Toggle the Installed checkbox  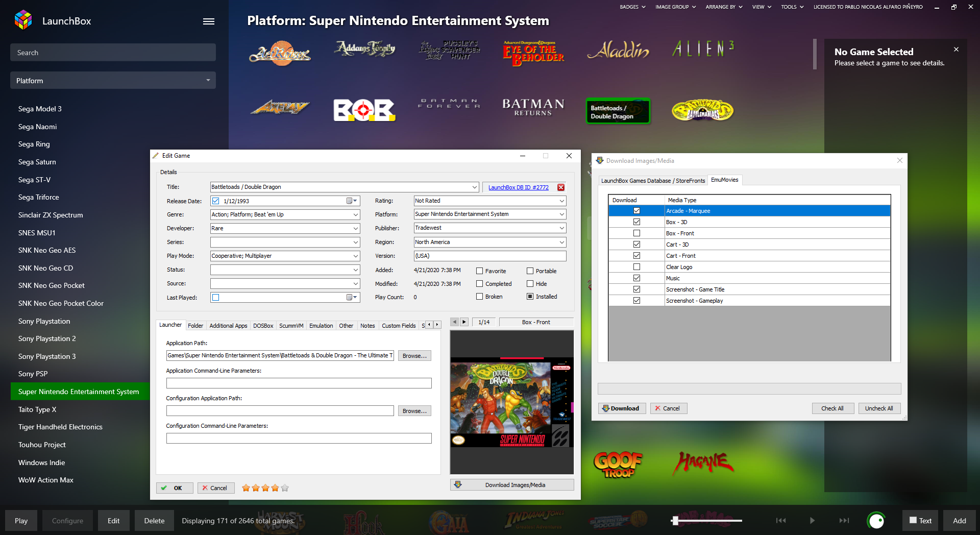(530, 297)
